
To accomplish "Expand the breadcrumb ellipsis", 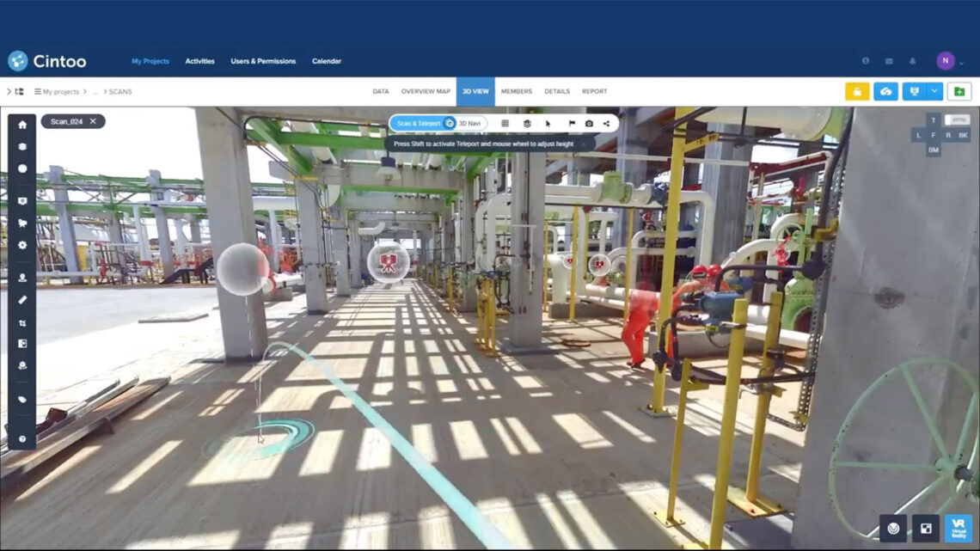I will 95,92.
